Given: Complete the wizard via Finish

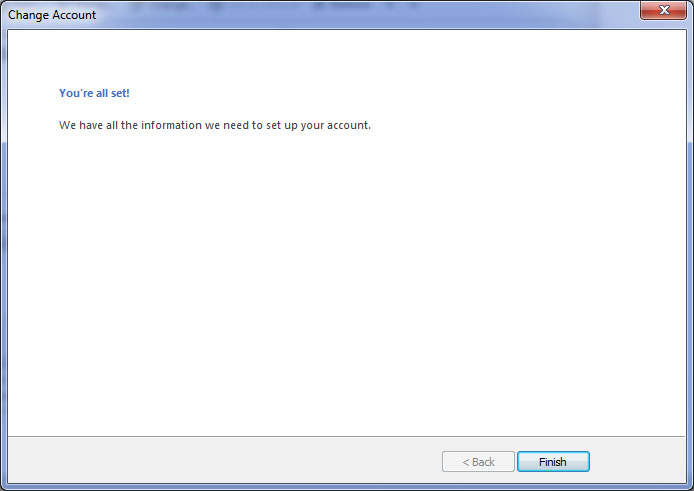Looking at the screenshot, I should click(553, 462).
